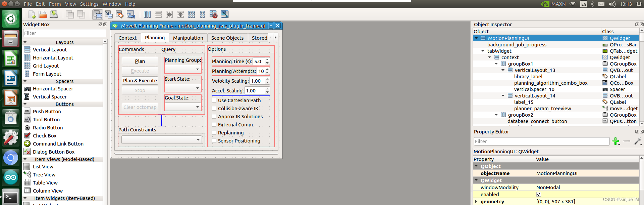Switch to Edit Signals/Slots mode
Screen dimensions: 644x205
(x=109, y=14)
